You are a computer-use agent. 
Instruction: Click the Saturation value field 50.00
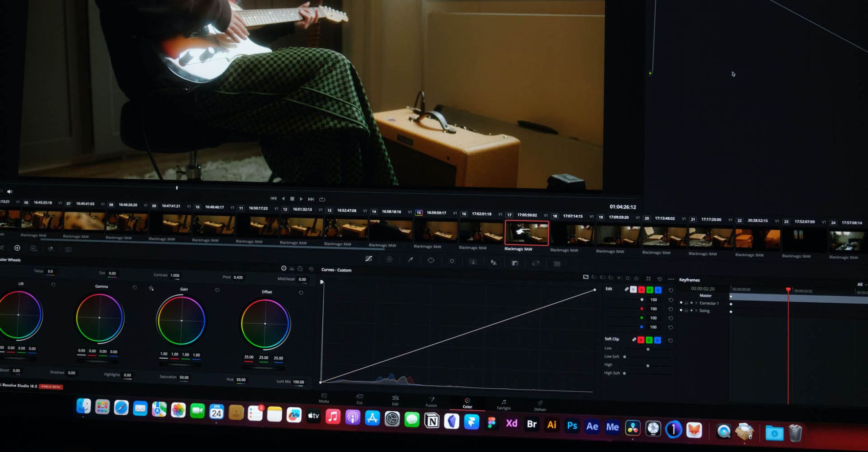(184, 378)
